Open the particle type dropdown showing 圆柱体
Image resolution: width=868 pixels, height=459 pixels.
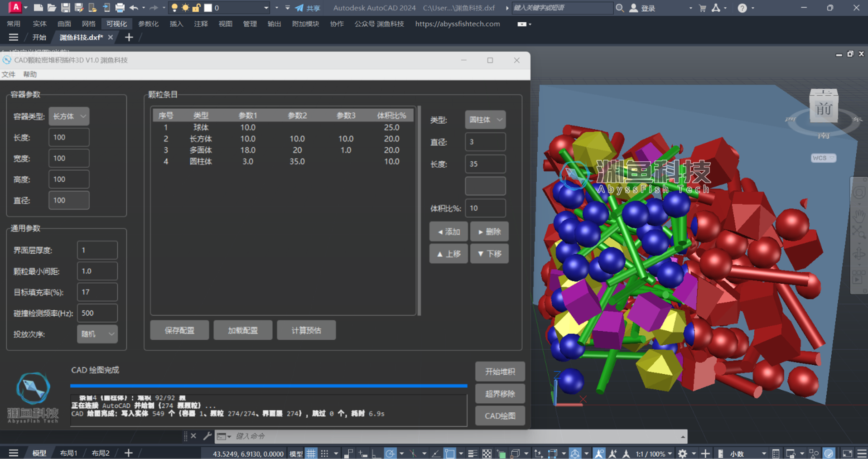(485, 120)
